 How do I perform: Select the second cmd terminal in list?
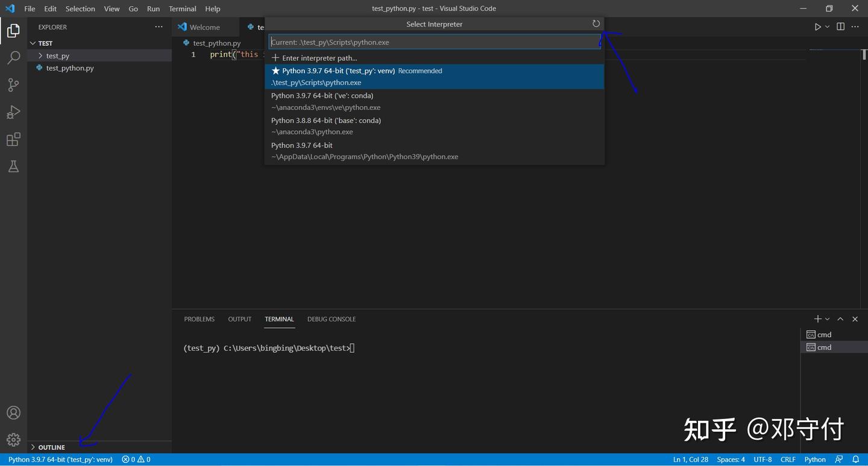click(823, 347)
